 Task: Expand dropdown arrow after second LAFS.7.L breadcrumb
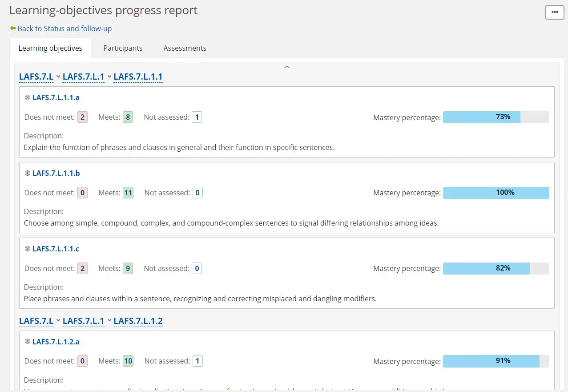tap(58, 321)
